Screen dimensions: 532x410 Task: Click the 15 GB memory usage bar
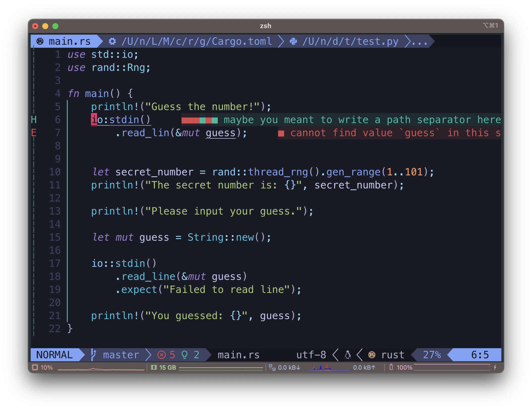[x=221, y=368]
